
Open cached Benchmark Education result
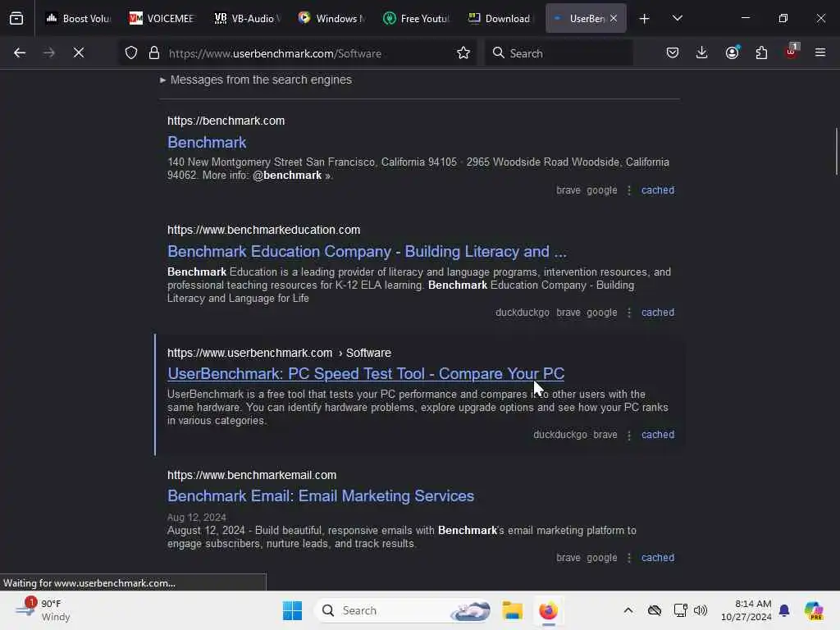coord(658,313)
